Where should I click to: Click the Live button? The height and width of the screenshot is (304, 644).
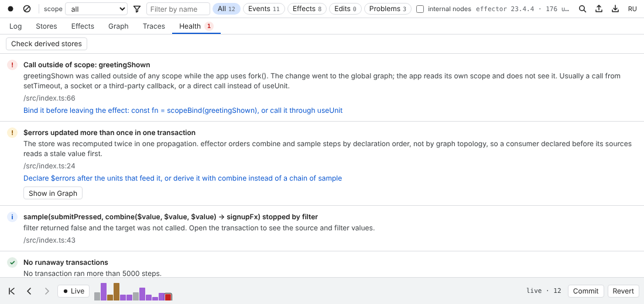[x=74, y=291]
